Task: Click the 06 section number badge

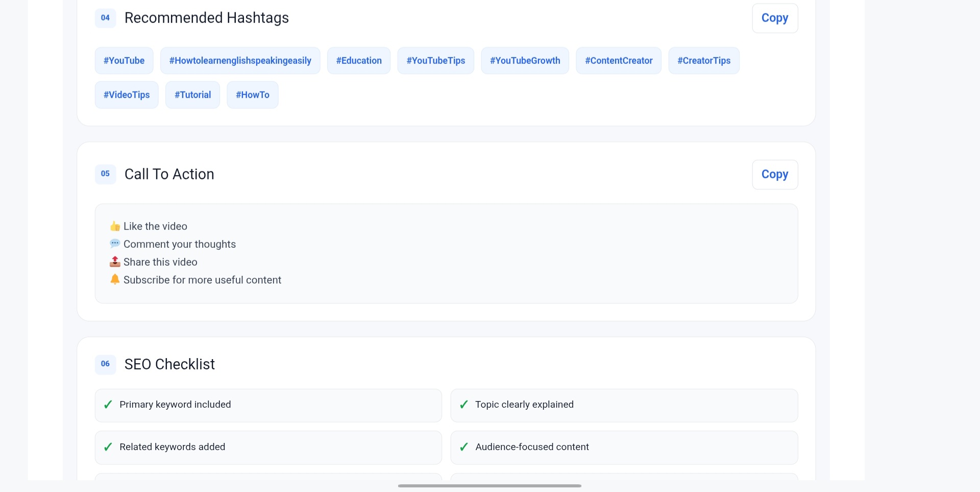Action: (105, 364)
